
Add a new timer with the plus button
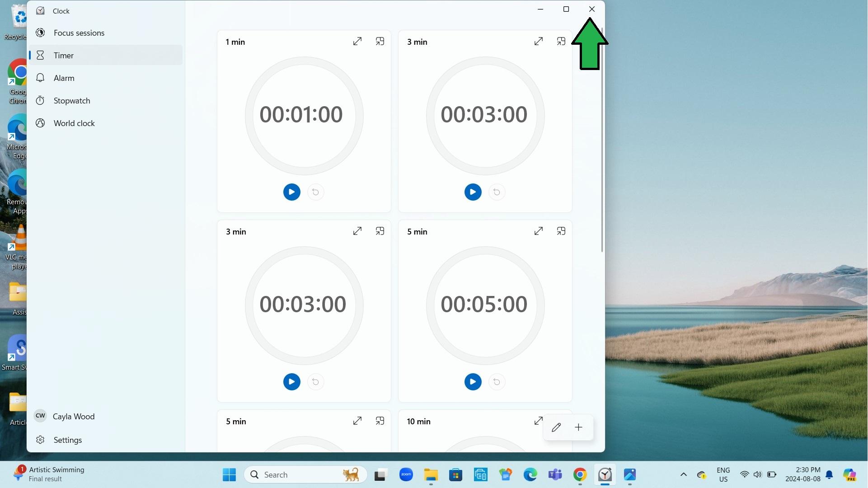579,427
